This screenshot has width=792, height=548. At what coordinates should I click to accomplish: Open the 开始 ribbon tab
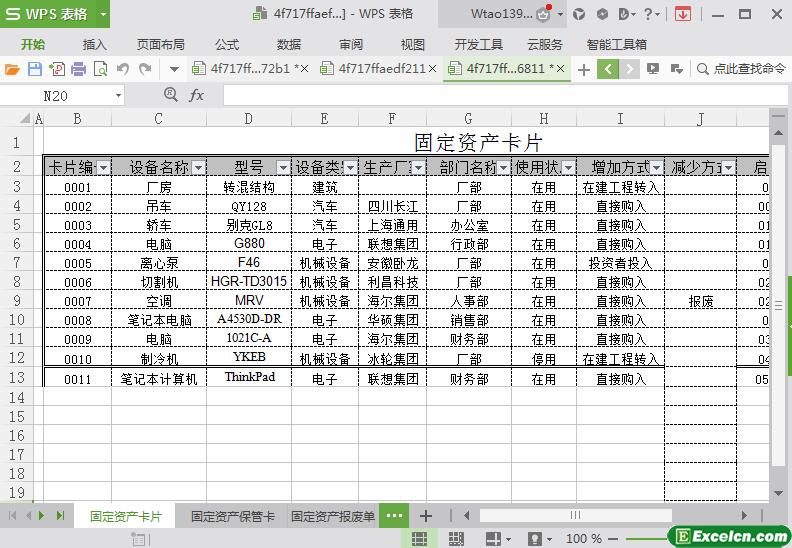(x=33, y=44)
